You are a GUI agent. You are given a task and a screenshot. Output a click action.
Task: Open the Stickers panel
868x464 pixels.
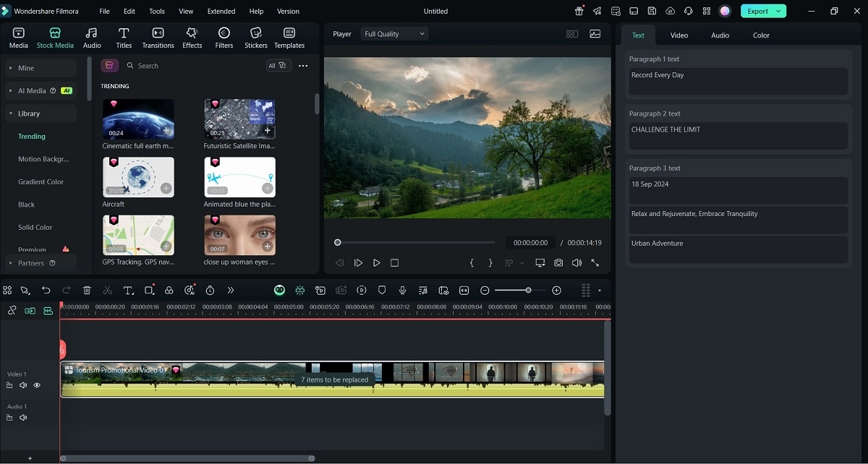point(255,38)
